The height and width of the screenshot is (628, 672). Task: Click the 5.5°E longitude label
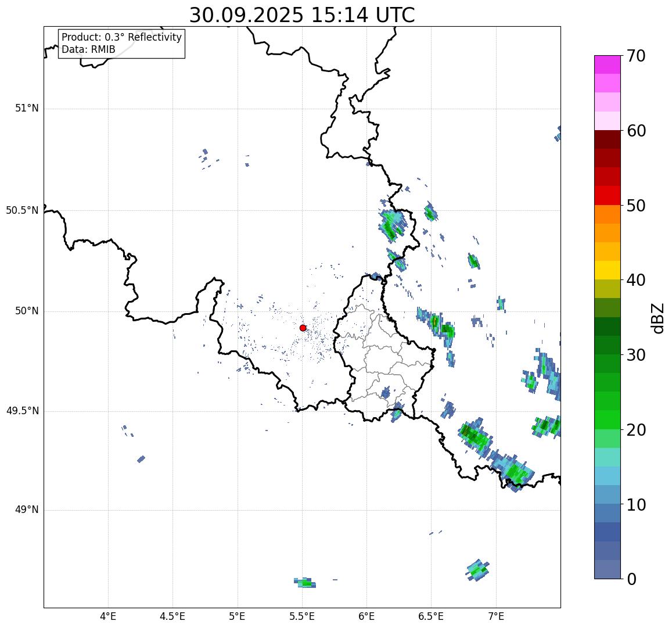coord(302,616)
